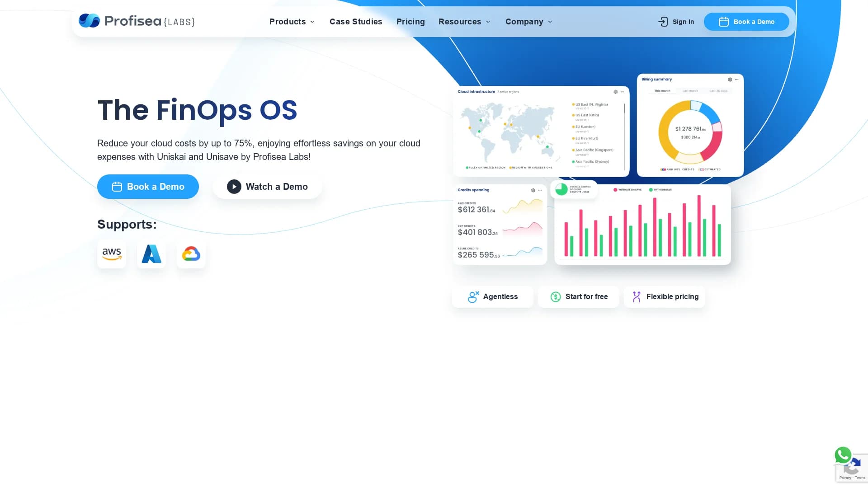Screen dimensions: 868x488
Task: Click the Cloud infrastructure world map
Action: (x=511, y=132)
